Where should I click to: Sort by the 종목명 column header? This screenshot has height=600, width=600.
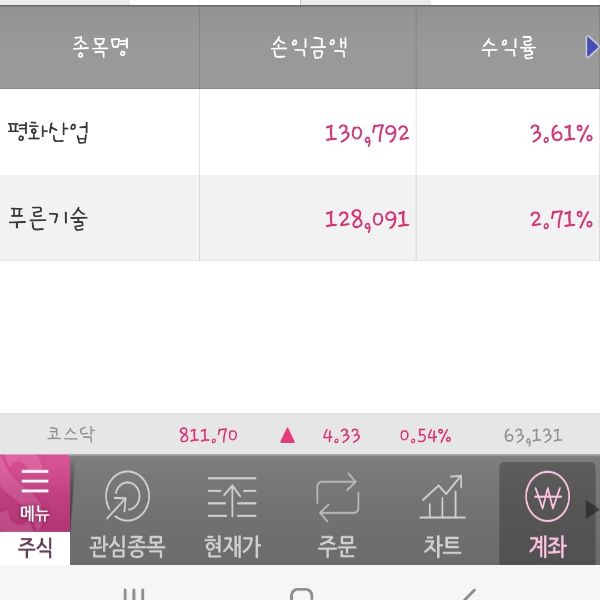(x=100, y=47)
